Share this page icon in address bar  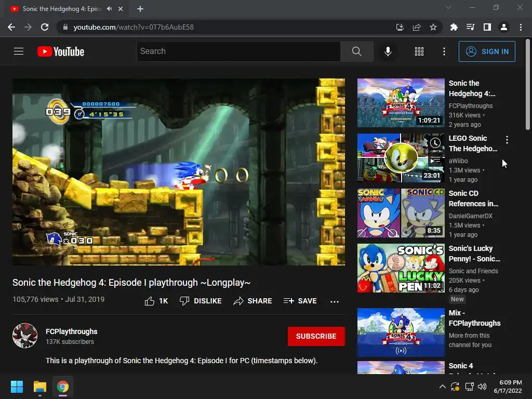416,27
